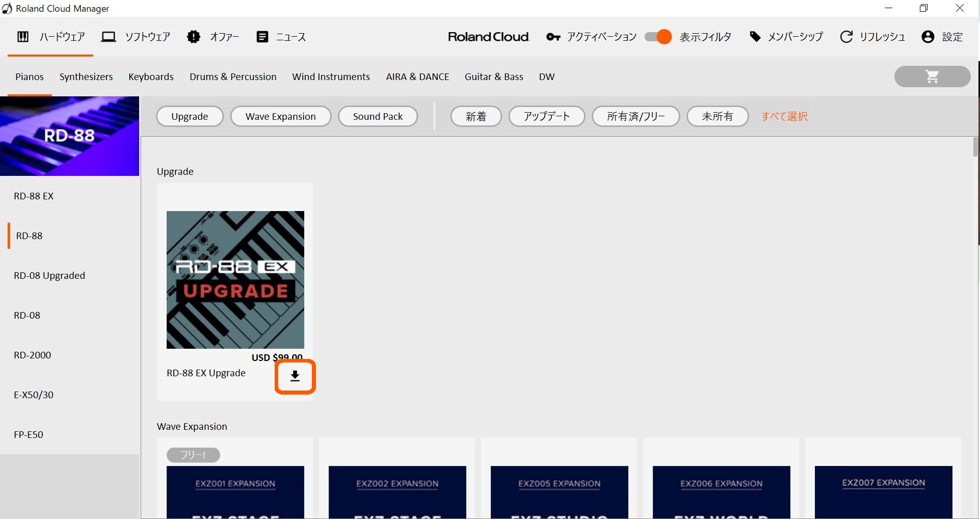The height and width of the screenshot is (519, 980).
Task: Click the content list vertical scrollbar
Action: [975, 147]
